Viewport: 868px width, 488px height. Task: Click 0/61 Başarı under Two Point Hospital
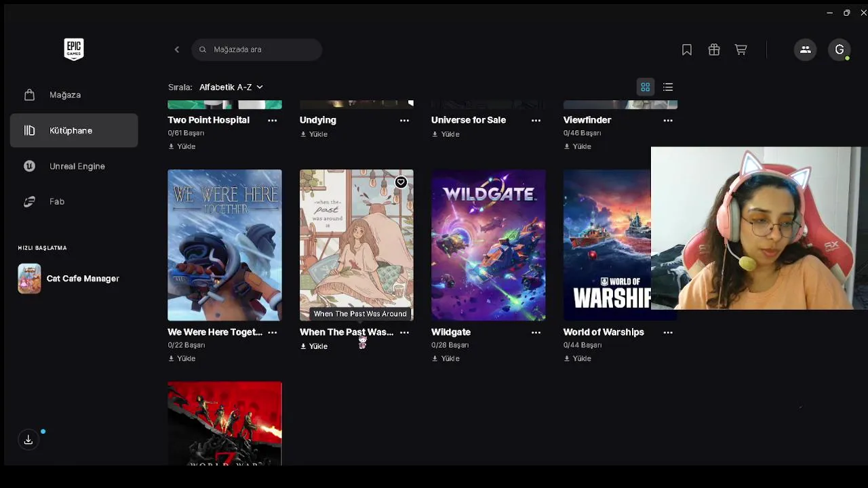[186, 133]
